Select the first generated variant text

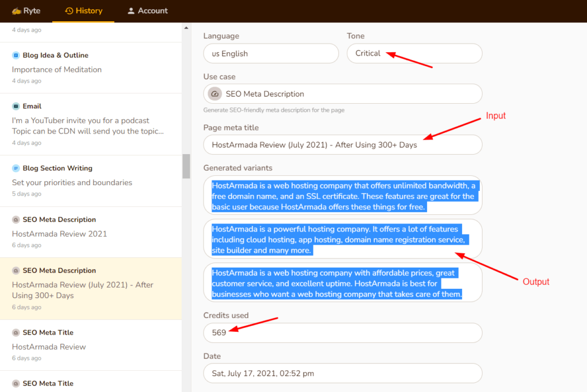pos(342,195)
